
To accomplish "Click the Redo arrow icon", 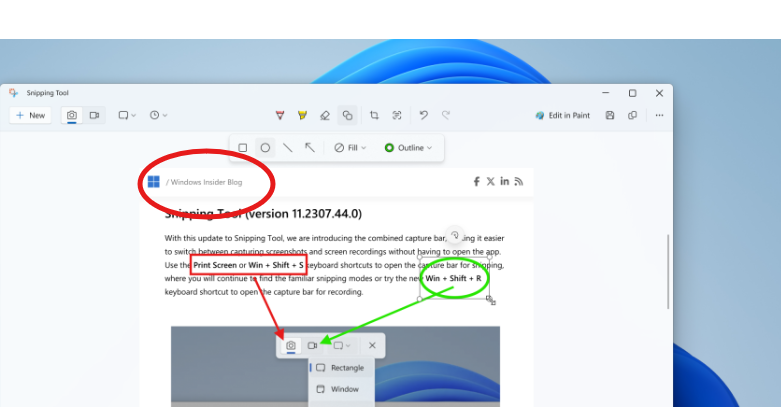I will 446,115.
